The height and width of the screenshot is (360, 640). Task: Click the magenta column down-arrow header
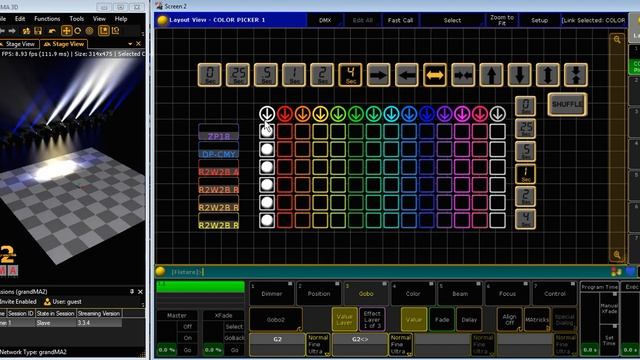pos(462,114)
